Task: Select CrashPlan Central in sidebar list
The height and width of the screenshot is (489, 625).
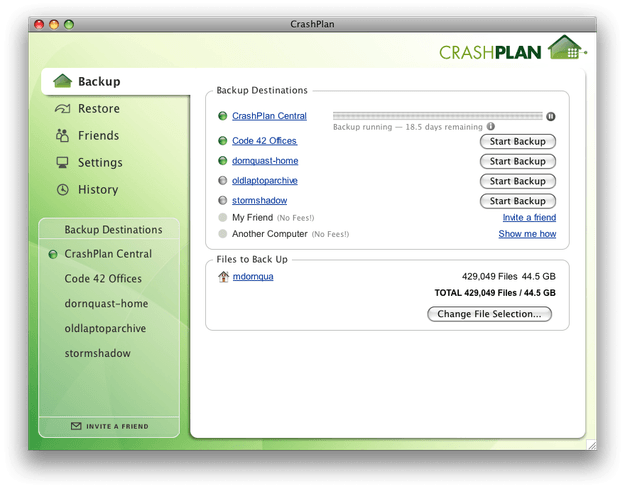Action: [108, 254]
